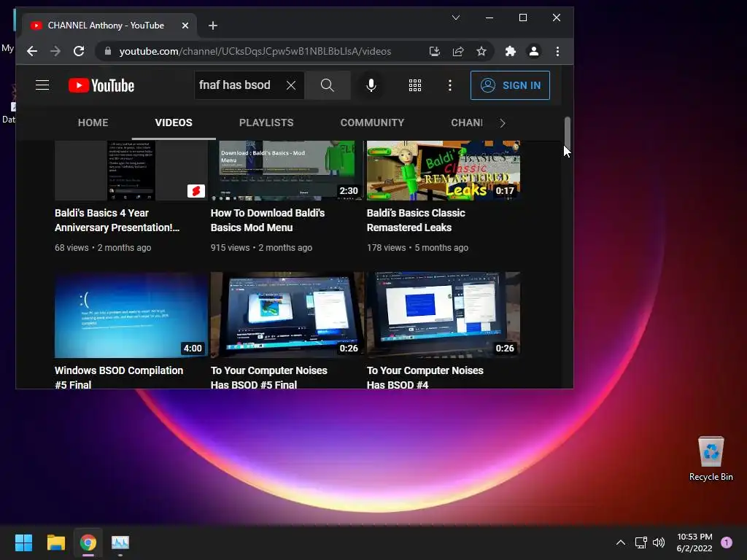Screen dimensions: 747x560
Task: Click the share page icon
Action: point(458,52)
